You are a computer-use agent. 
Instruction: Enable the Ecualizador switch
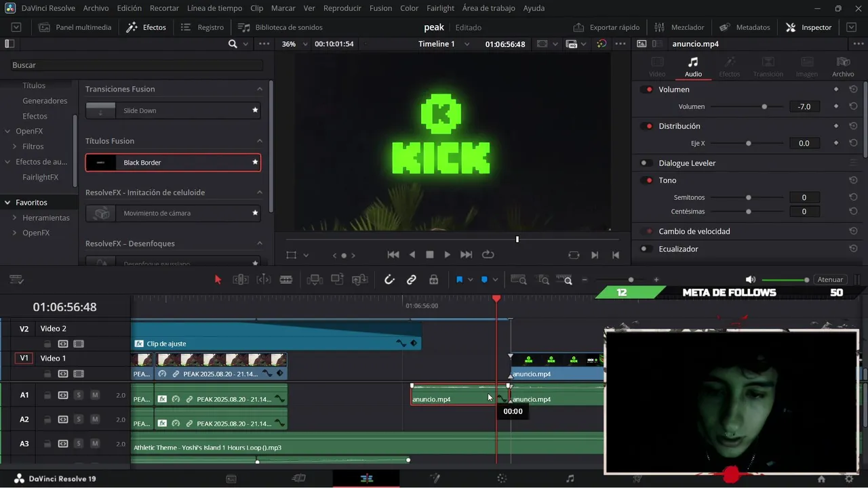tap(647, 249)
